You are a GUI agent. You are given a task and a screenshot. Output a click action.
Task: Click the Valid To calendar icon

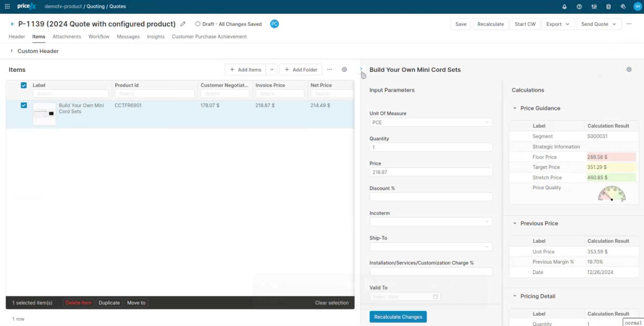[435, 297]
